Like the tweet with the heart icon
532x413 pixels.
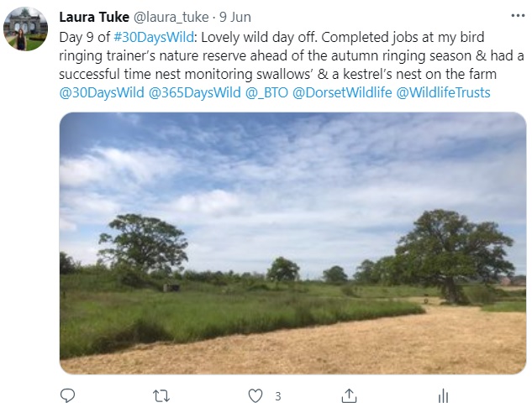click(255, 395)
